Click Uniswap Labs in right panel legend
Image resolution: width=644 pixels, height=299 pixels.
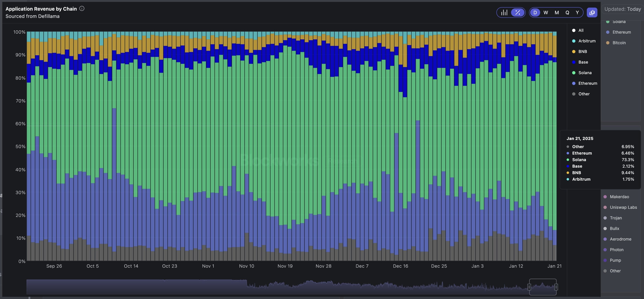click(x=623, y=207)
